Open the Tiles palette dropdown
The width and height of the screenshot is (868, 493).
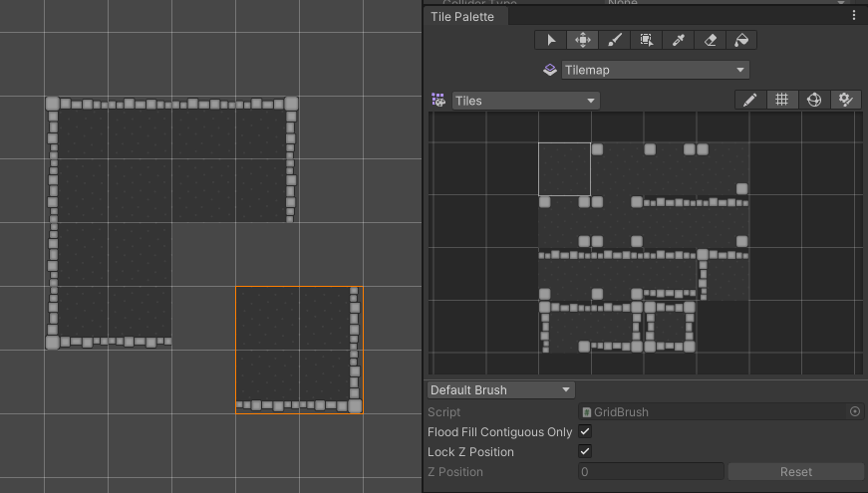(x=525, y=101)
